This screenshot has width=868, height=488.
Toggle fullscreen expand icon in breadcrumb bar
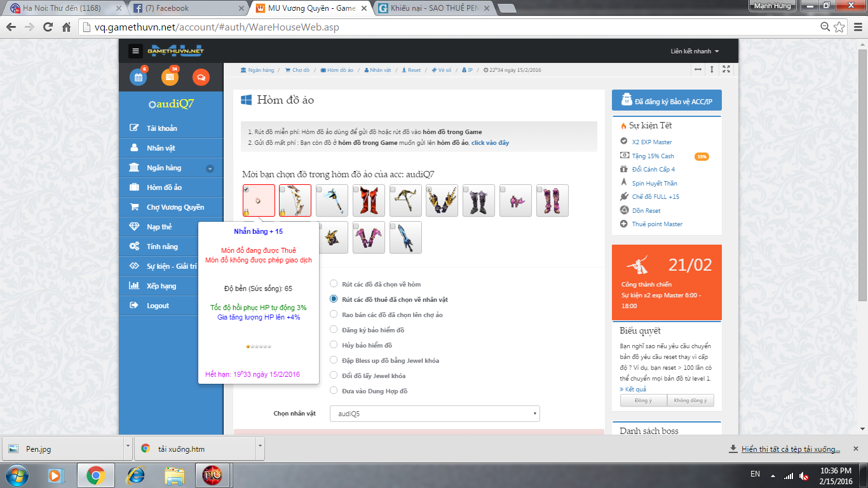(x=726, y=69)
